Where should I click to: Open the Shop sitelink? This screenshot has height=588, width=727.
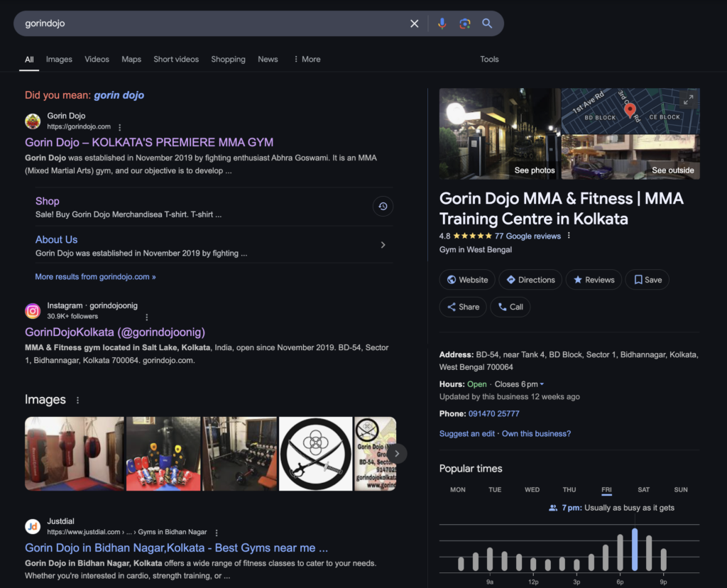click(48, 201)
